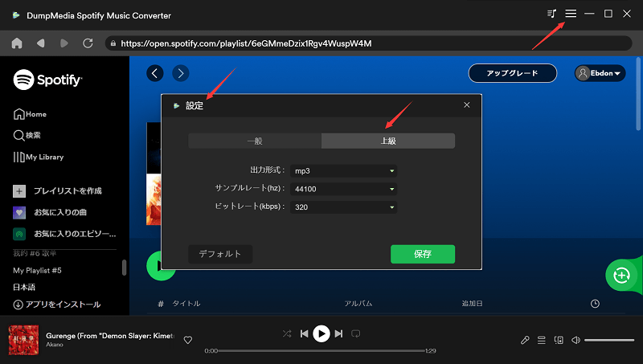
Task: Click the URL address field
Action: tap(368, 43)
